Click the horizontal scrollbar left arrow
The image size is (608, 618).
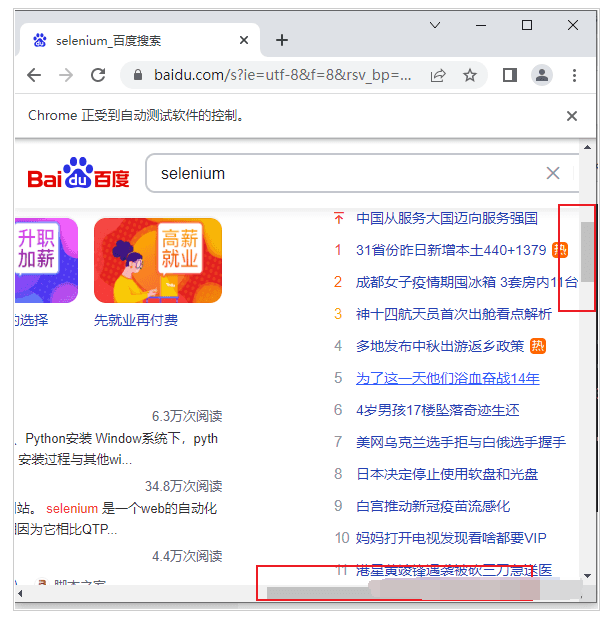(x=20, y=593)
